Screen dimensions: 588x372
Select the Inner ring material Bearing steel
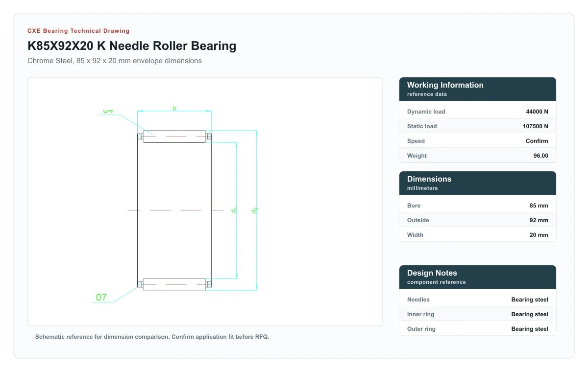(530, 314)
